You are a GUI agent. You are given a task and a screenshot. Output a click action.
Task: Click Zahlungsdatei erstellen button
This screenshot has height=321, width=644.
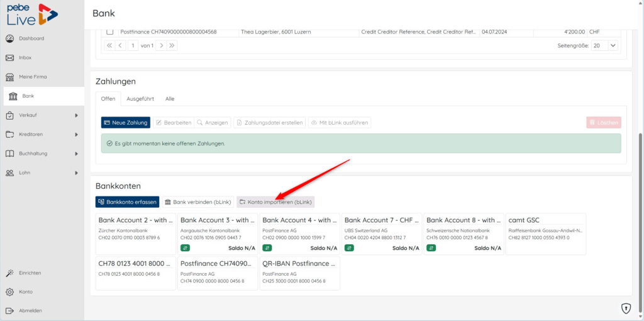(x=269, y=123)
